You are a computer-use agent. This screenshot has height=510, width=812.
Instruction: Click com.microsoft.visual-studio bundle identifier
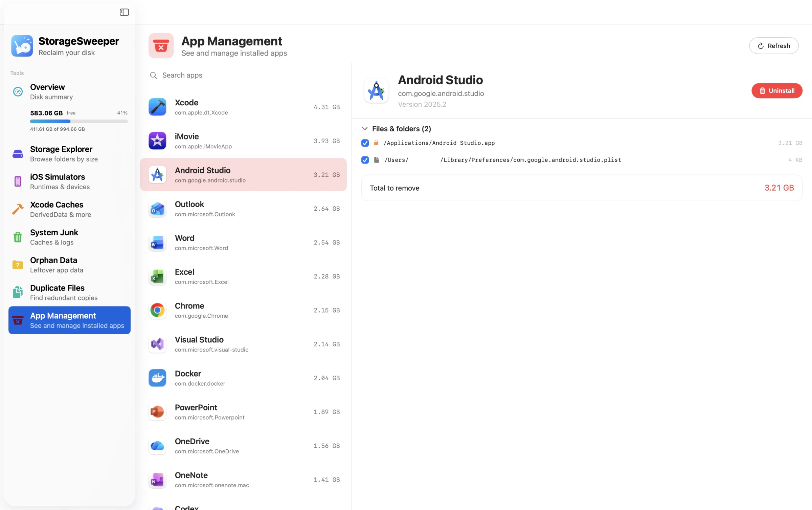pos(212,350)
